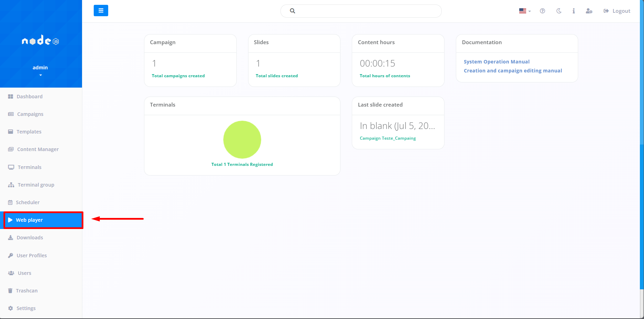This screenshot has width=644, height=319.
Task: Toggle the hamburger sidebar menu button
Action: click(101, 11)
